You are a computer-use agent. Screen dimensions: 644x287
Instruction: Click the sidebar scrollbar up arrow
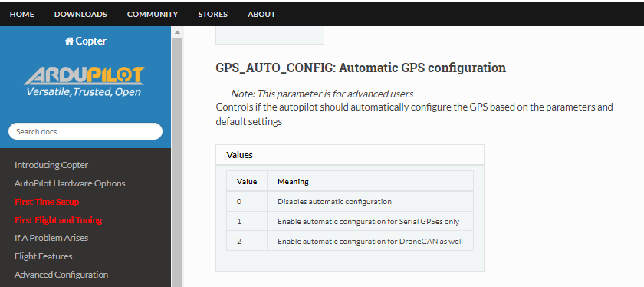coord(177,32)
